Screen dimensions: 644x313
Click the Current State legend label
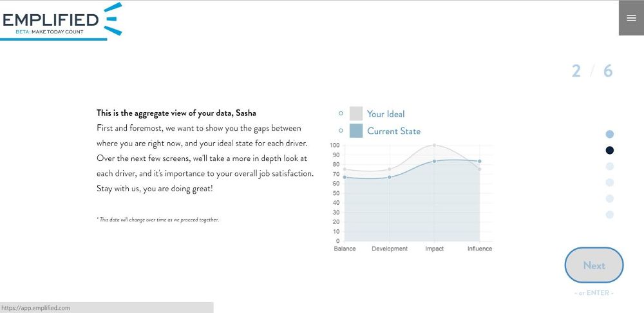(x=394, y=131)
